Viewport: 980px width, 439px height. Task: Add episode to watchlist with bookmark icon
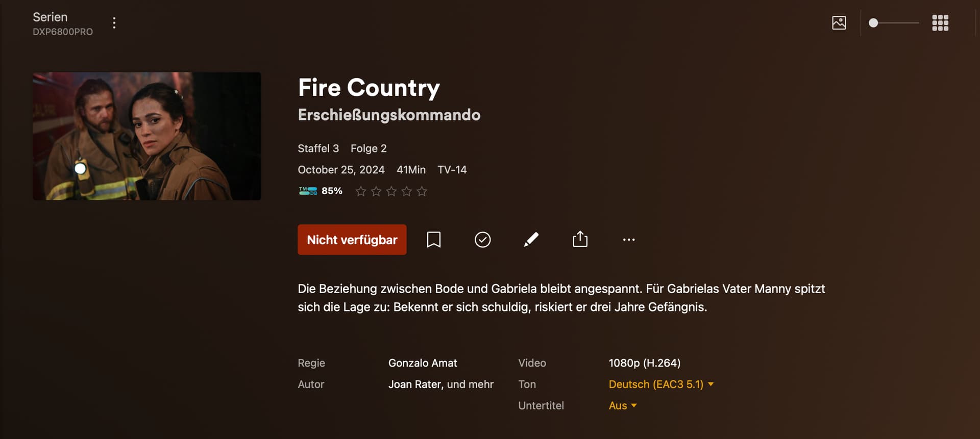(433, 240)
